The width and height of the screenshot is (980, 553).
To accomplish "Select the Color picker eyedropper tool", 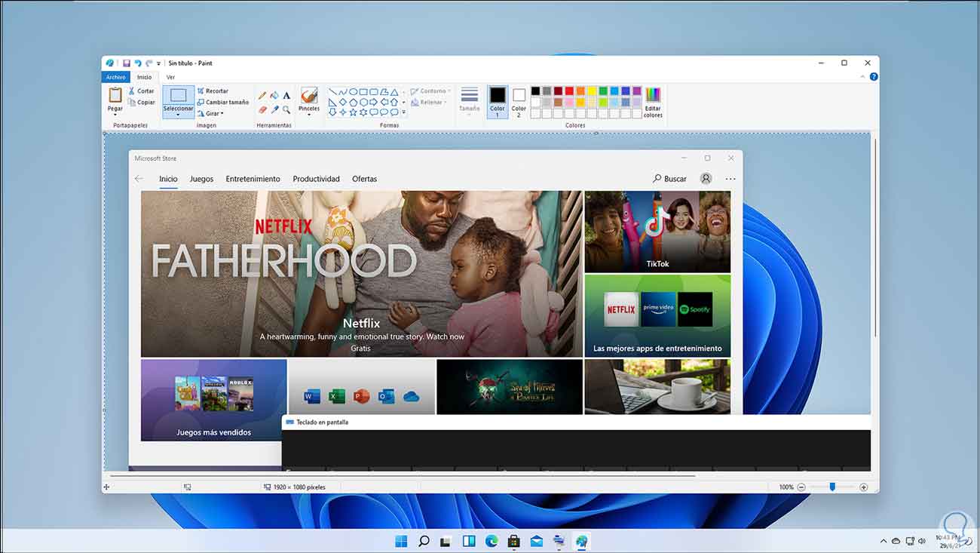I will point(274,109).
